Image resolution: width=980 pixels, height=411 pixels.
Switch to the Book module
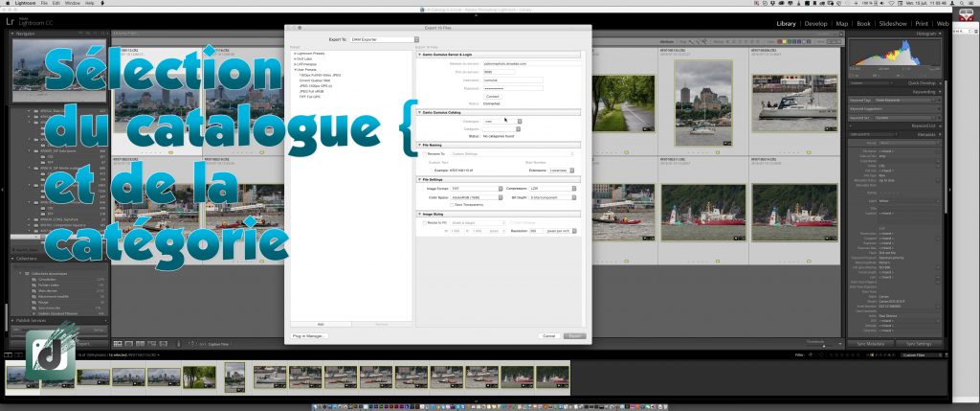[863, 24]
